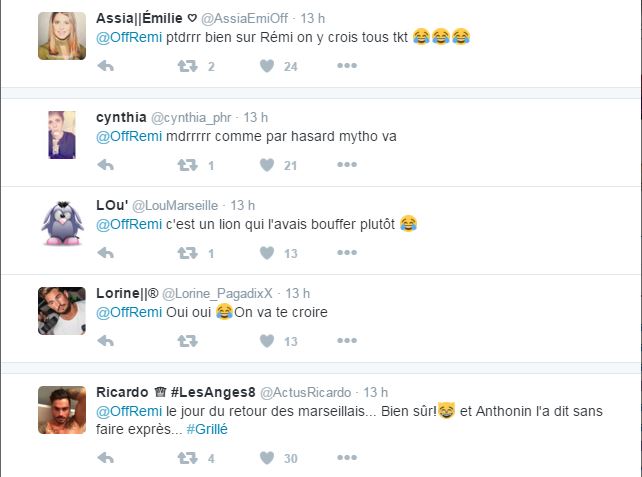Screen dimensions: 642x477
Task: Open more options on Ricardo's tweet
Action: point(347,457)
